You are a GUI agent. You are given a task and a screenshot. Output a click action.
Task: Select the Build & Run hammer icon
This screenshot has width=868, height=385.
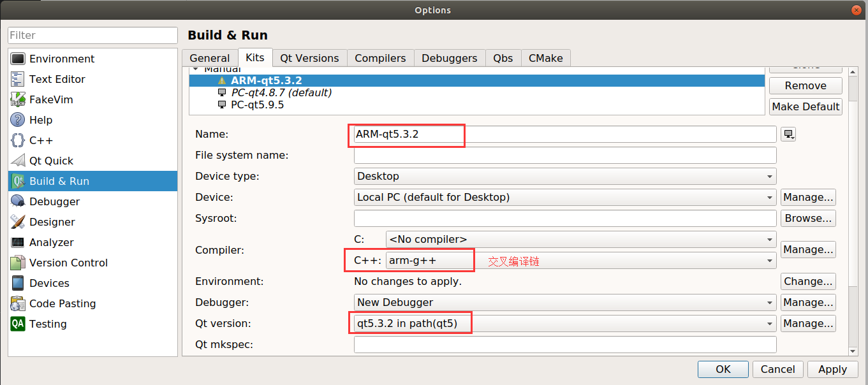coord(18,181)
